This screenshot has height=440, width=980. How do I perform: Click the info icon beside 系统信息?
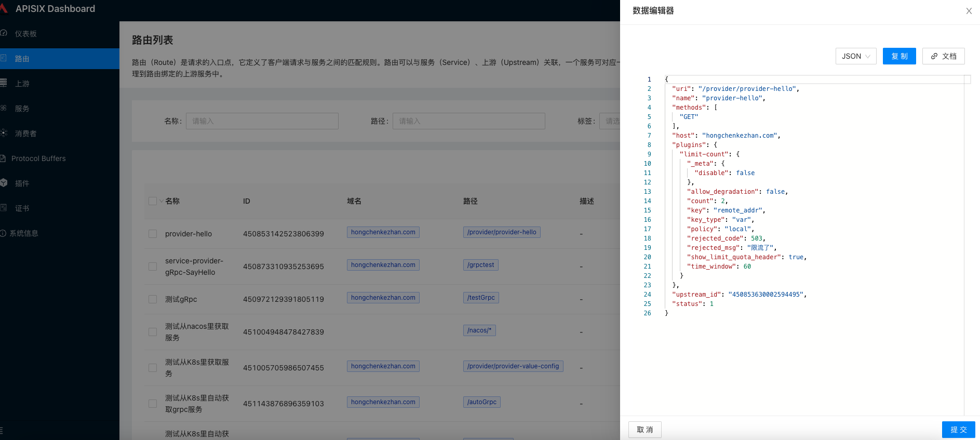click(x=3, y=233)
